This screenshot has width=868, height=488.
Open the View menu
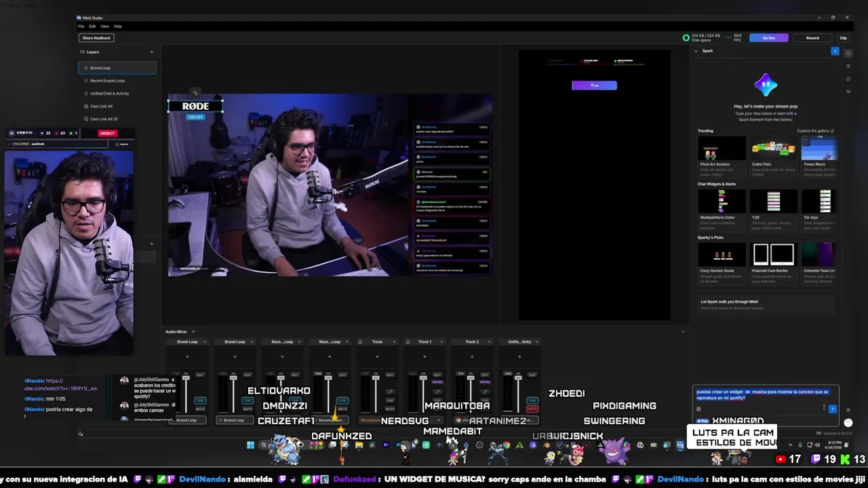click(104, 26)
